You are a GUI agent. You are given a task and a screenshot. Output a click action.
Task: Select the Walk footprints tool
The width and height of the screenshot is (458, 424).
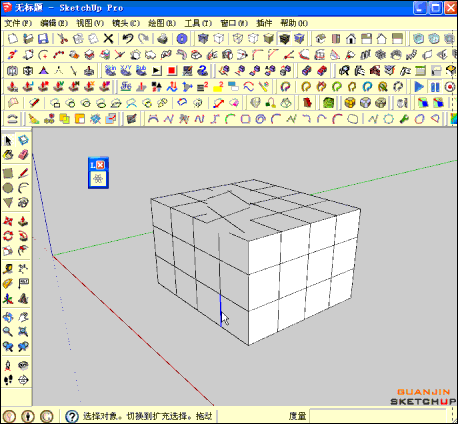pos(8,380)
